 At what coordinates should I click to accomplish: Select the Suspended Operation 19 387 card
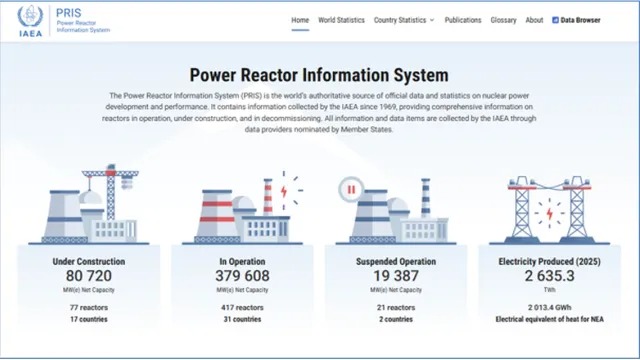[x=396, y=288]
